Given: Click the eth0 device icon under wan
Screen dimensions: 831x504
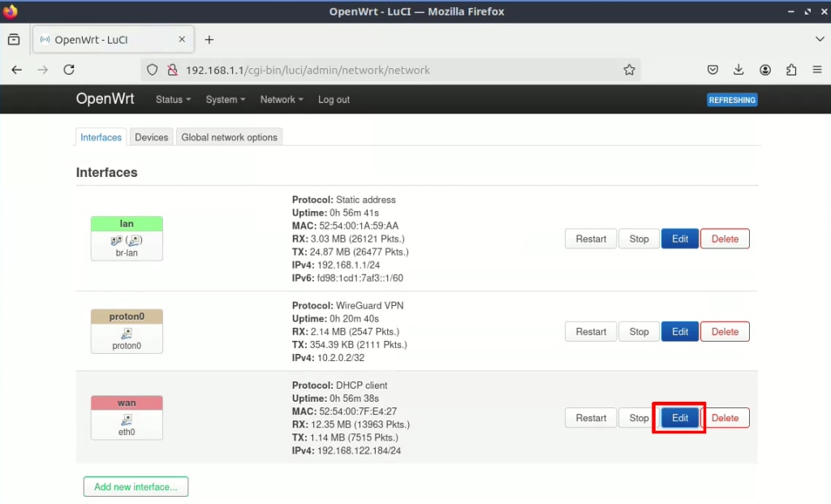Looking at the screenshot, I should pyautogui.click(x=127, y=420).
